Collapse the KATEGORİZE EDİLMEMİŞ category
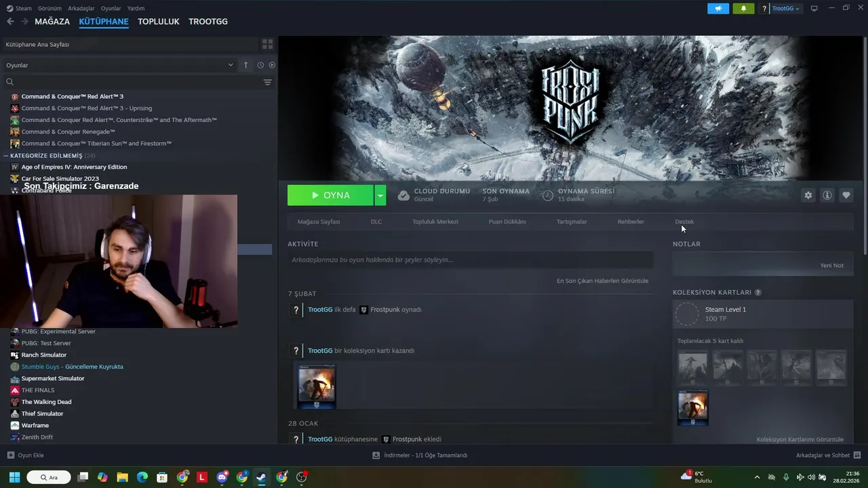The image size is (868, 488). 6,156
